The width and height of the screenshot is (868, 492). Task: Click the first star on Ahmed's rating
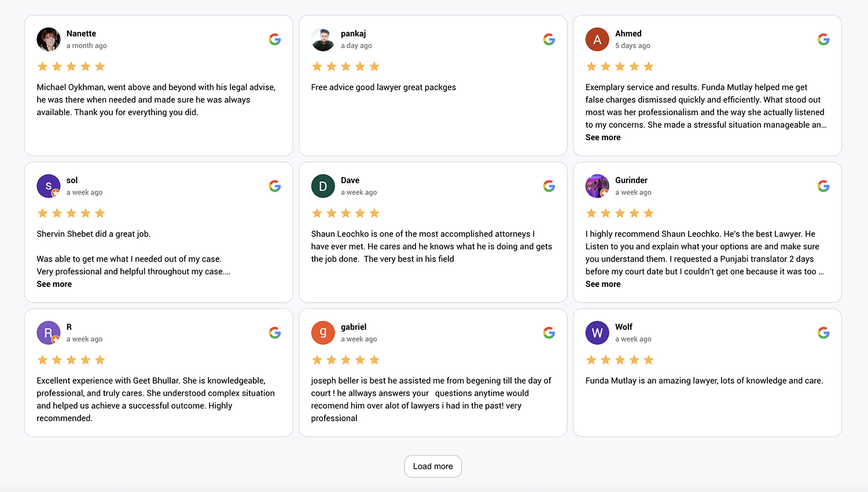point(591,66)
